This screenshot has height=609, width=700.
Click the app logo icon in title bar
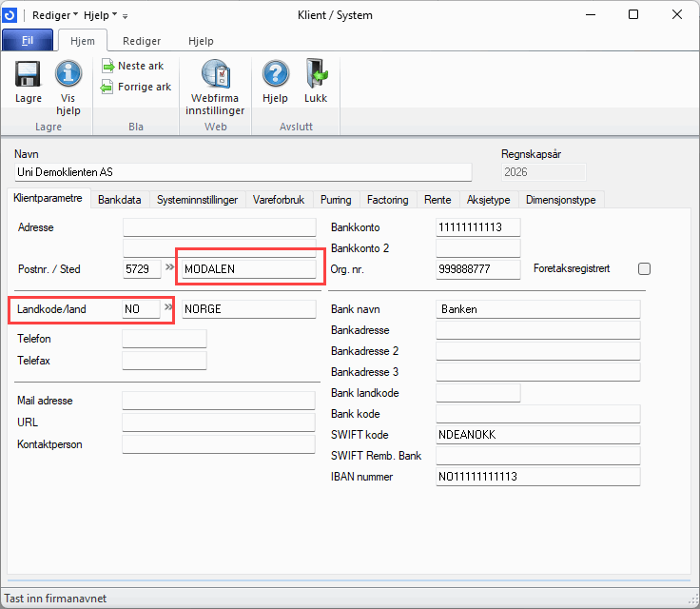tap(10, 15)
